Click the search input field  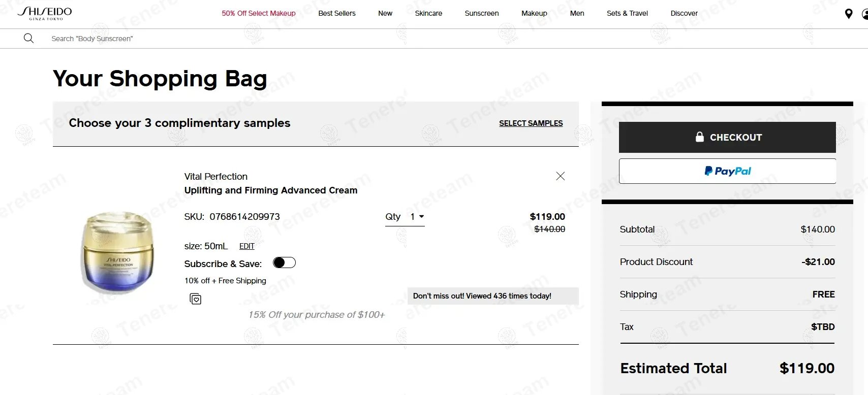203,39
